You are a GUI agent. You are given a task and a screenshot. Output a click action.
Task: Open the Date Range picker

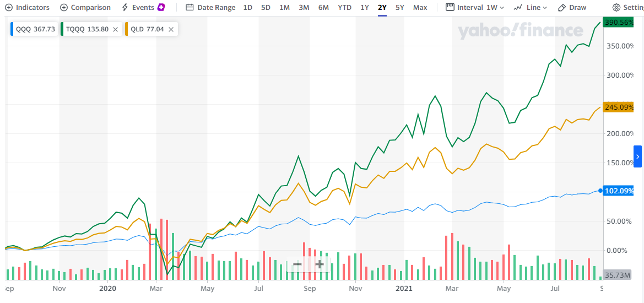[x=210, y=7]
